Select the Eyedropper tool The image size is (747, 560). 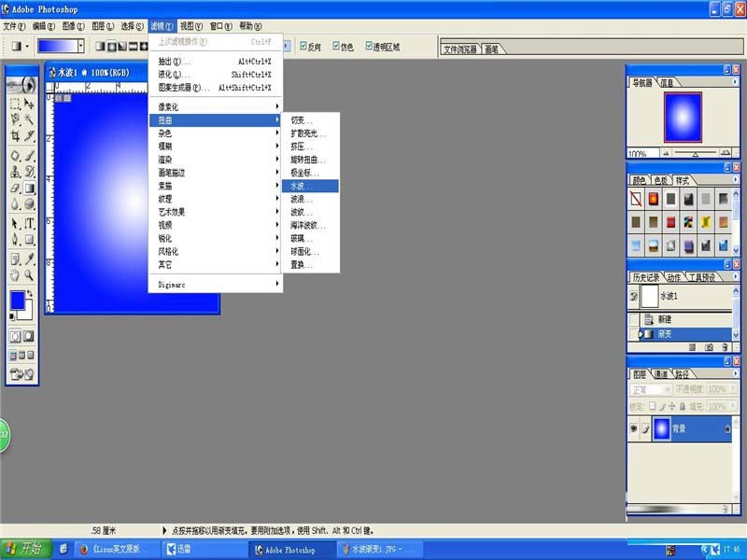tap(30, 259)
